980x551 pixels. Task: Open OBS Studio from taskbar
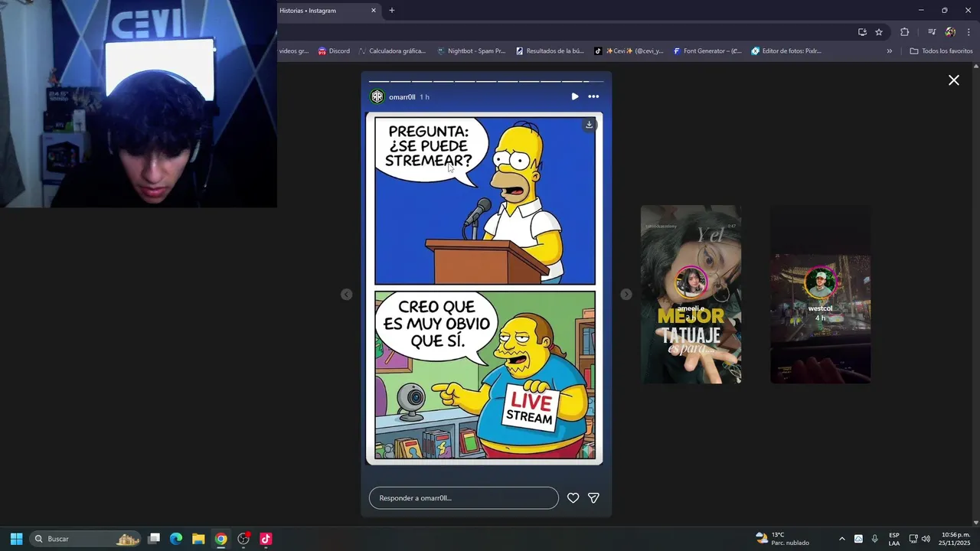(243, 539)
